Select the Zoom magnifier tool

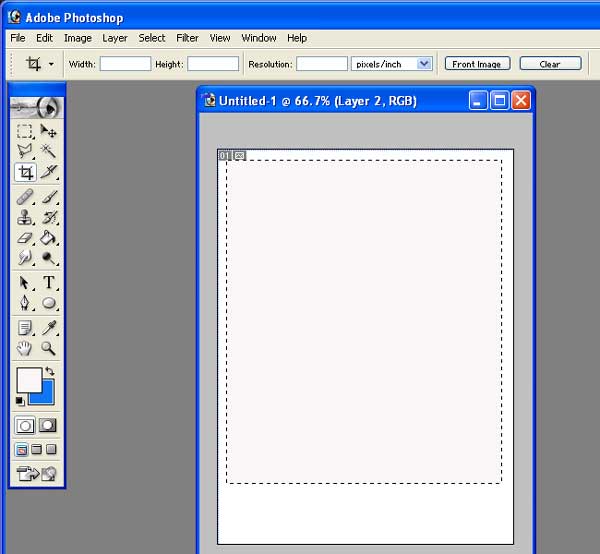[49, 348]
